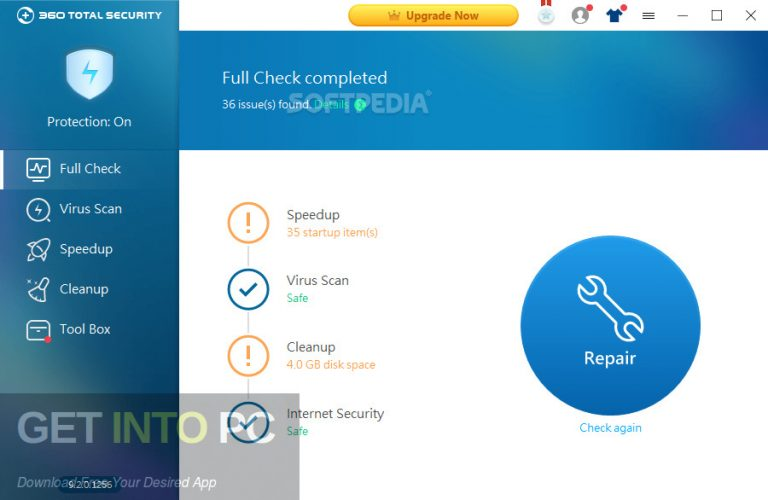Click the Tool Box drawer icon

pos(38,331)
